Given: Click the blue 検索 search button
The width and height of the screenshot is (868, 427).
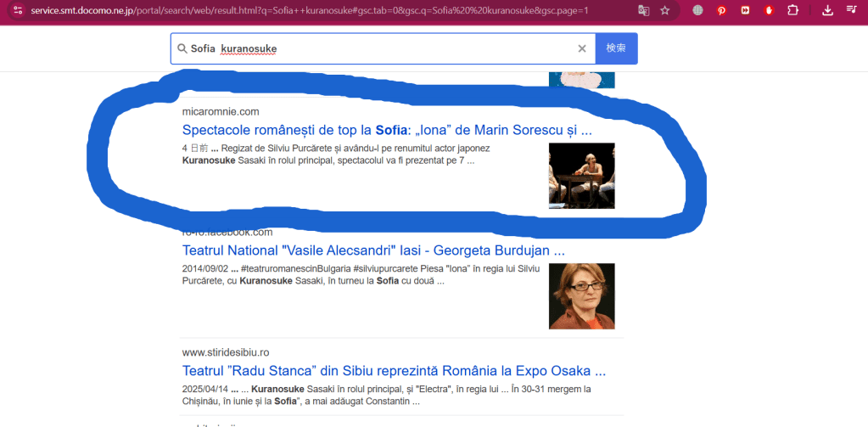Looking at the screenshot, I should [616, 48].
